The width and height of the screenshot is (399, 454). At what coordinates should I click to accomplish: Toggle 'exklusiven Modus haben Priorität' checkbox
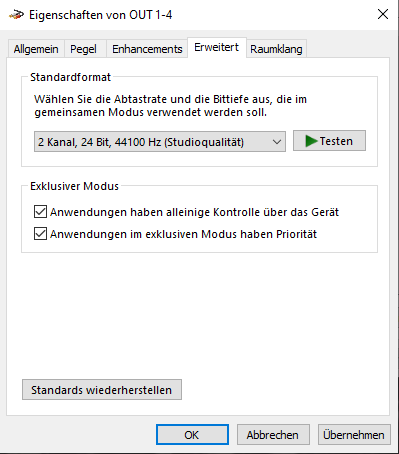[x=40, y=234]
